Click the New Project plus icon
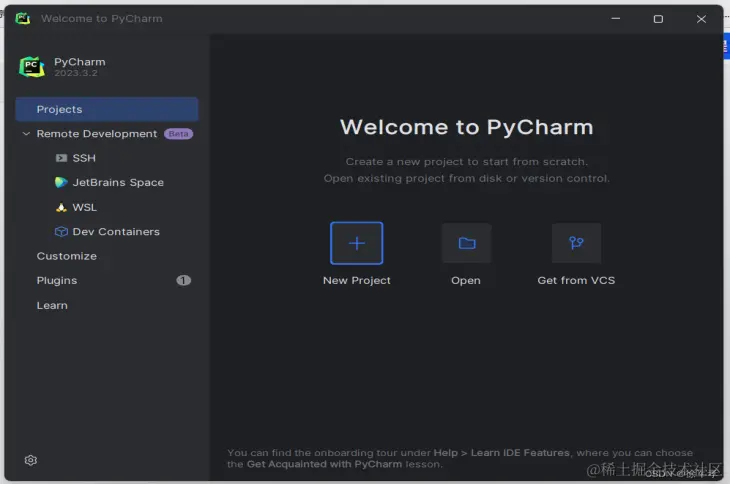The height and width of the screenshot is (485, 730). [357, 243]
